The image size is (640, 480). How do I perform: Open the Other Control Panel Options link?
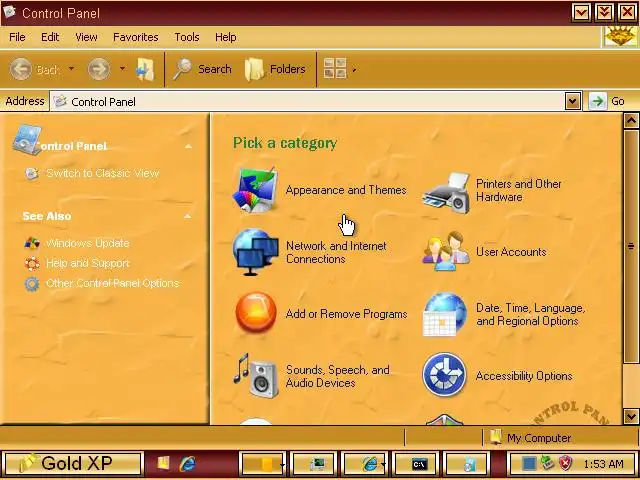(x=113, y=283)
